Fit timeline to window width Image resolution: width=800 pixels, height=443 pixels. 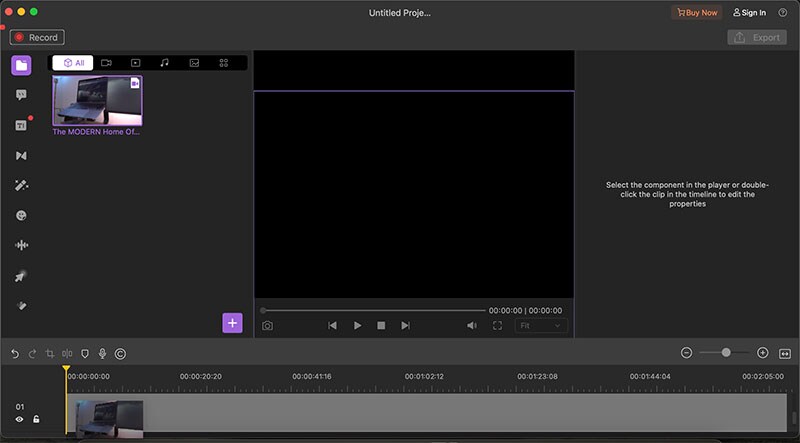[x=785, y=354]
